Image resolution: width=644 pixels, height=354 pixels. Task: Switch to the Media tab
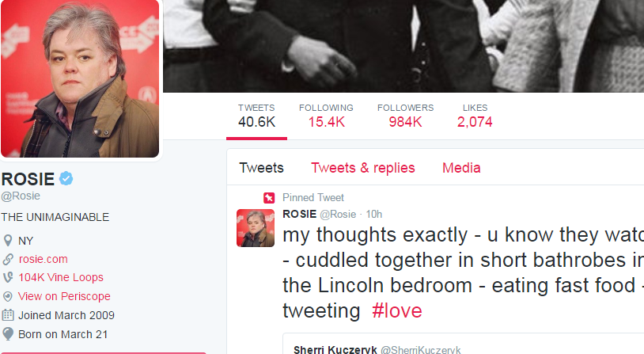(461, 168)
